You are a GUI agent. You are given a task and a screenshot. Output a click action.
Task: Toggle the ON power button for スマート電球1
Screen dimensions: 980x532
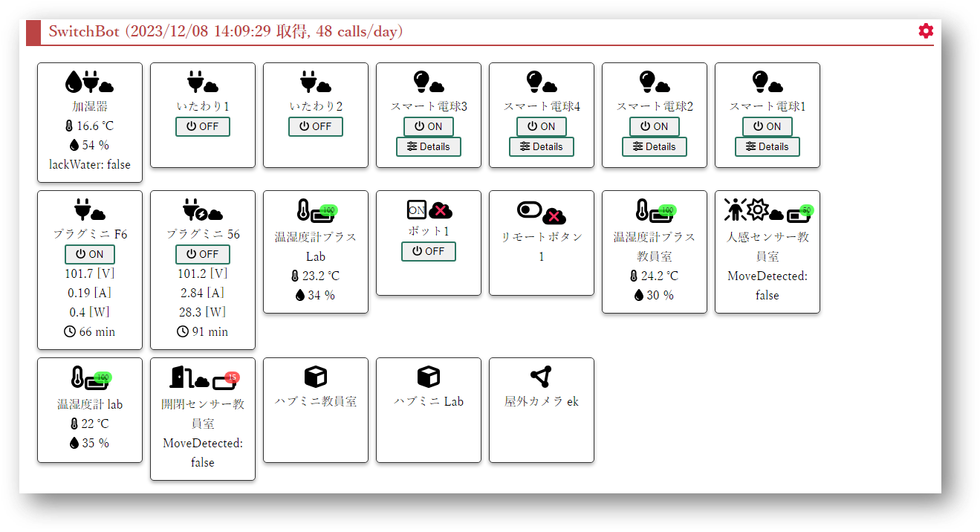tap(768, 126)
